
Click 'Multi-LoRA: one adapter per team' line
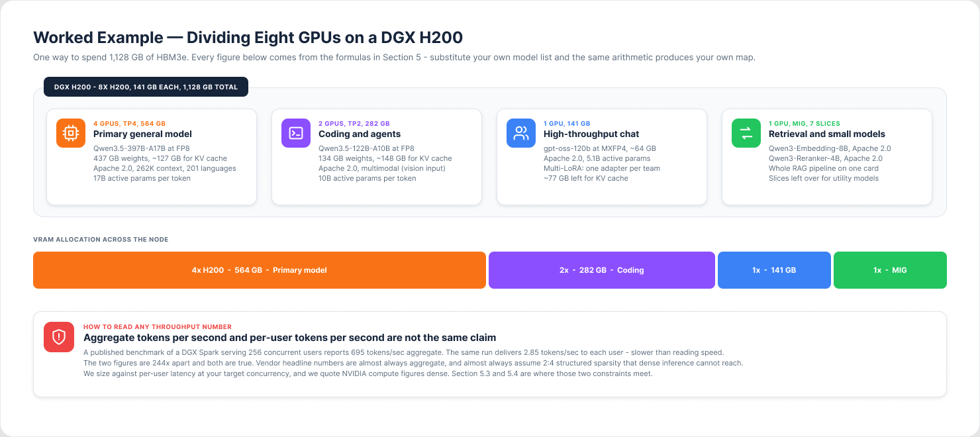tap(602, 168)
